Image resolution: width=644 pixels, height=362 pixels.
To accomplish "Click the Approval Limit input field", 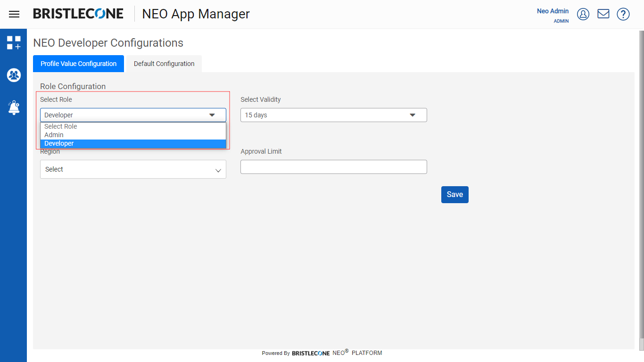I will pyautogui.click(x=334, y=167).
